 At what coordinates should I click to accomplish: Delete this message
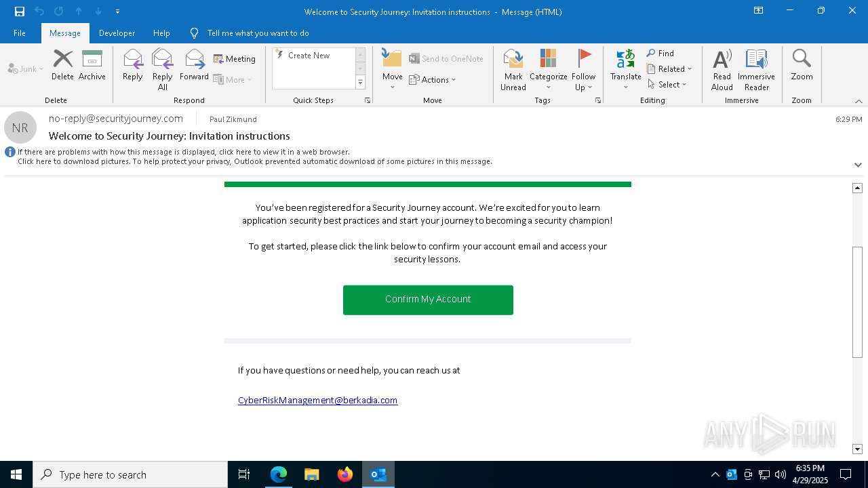(x=62, y=65)
